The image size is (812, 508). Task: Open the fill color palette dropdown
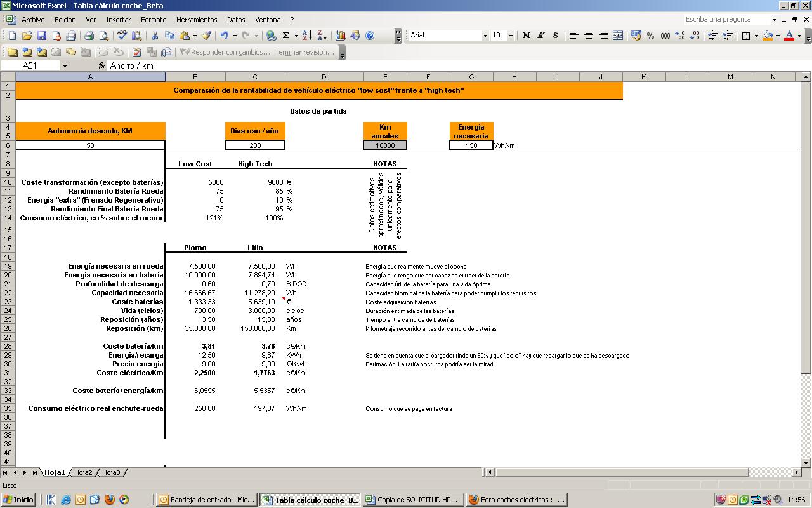(x=778, y=36)
